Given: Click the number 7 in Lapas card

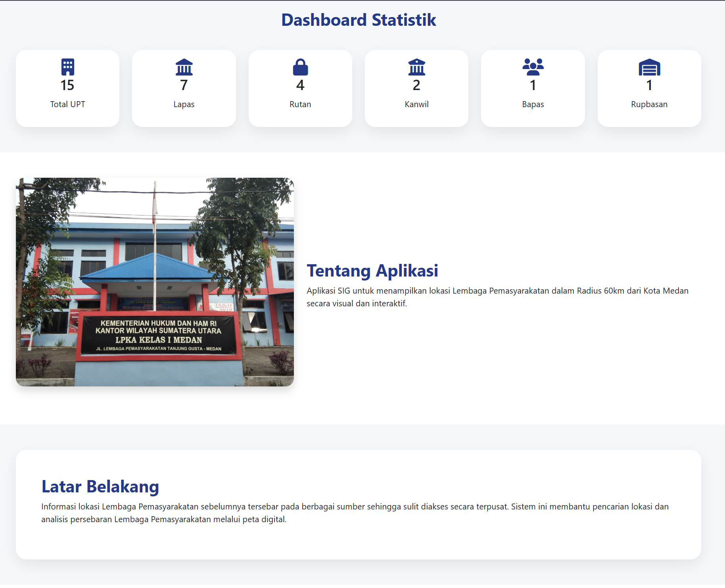Looking at the screenshot, I should tap(184, 85).
